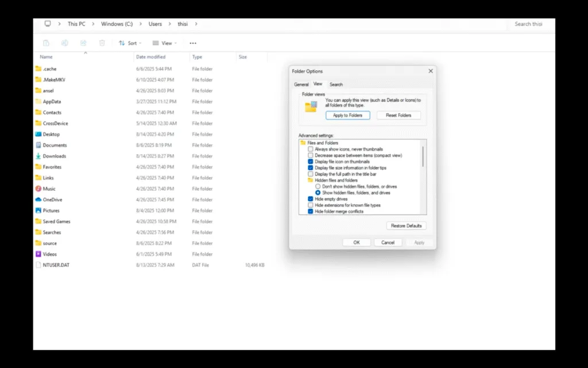The width and height of the screenshot is (588, 368).
Task: Open the Downloads folder
Action: (55, 156)
